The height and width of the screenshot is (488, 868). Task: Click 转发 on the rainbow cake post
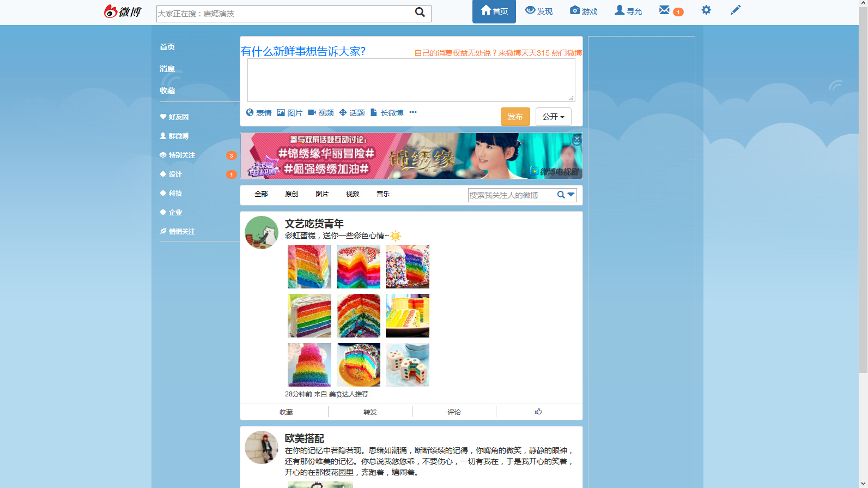click(370, 412)
